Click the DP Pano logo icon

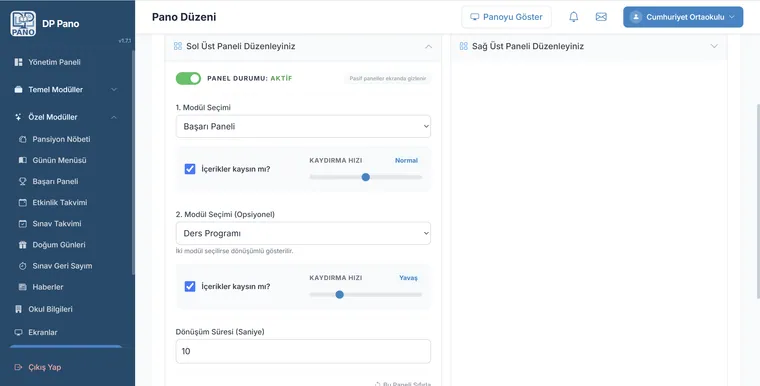23,23
